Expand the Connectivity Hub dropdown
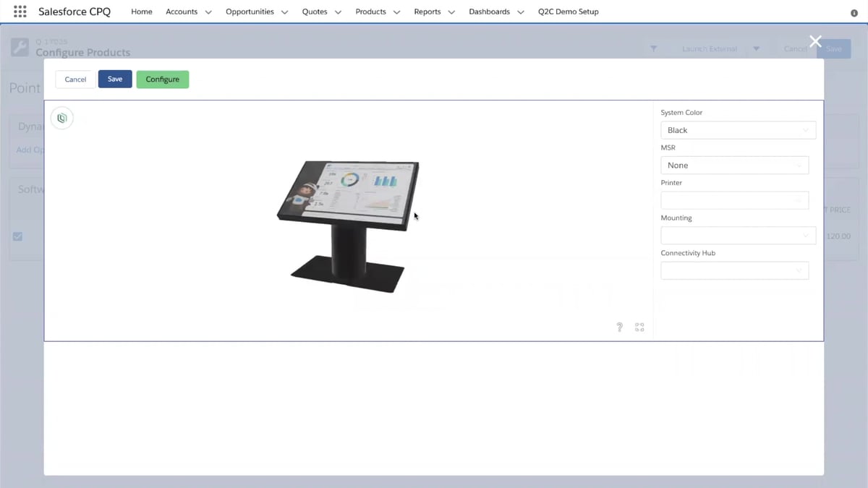Screen dimensions: 868x488 [x=734, y=270]
